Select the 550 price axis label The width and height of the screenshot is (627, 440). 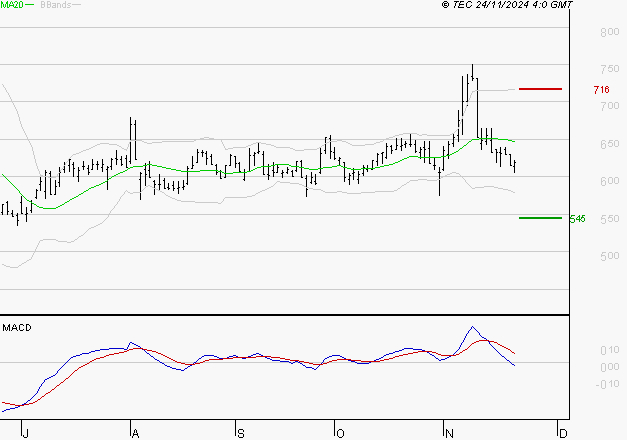[x=610, y=219]
